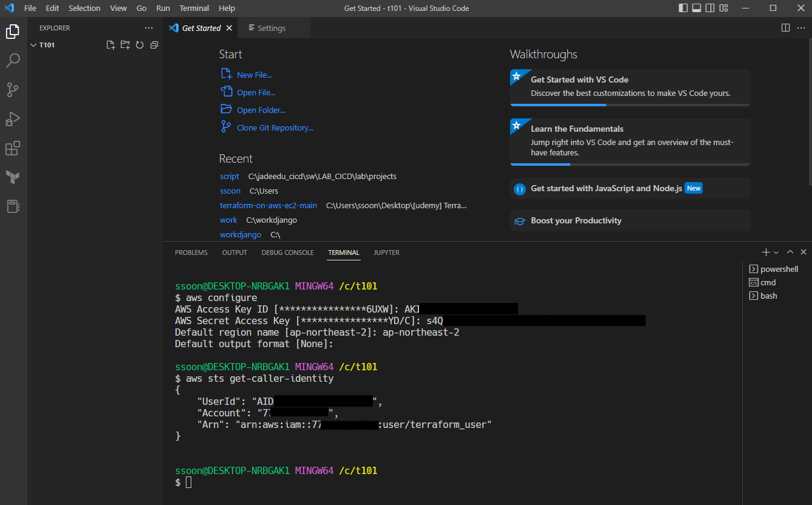Open the terminal launch profile dropdown

click(776, 252)
